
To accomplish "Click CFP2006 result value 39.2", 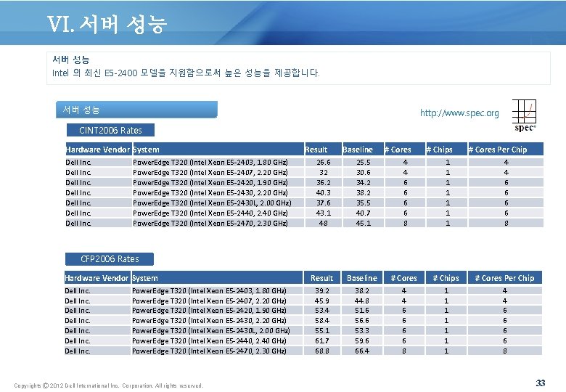I will [x=322, y=290].
